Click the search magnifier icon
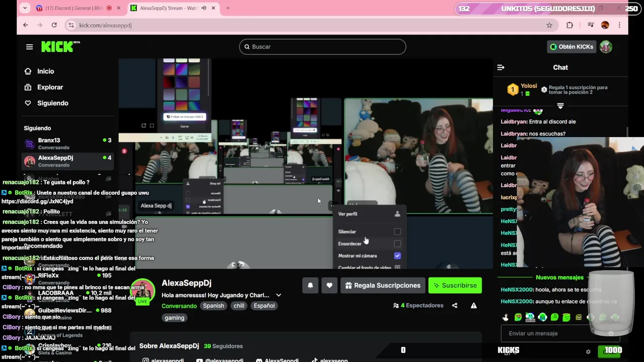The height and width of the screenshot is (362, 644). pos(247,47)
